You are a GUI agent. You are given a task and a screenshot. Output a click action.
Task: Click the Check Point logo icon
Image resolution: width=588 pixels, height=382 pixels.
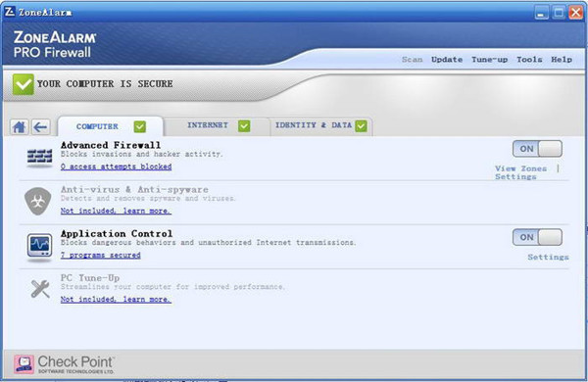(x=24, y=364)
